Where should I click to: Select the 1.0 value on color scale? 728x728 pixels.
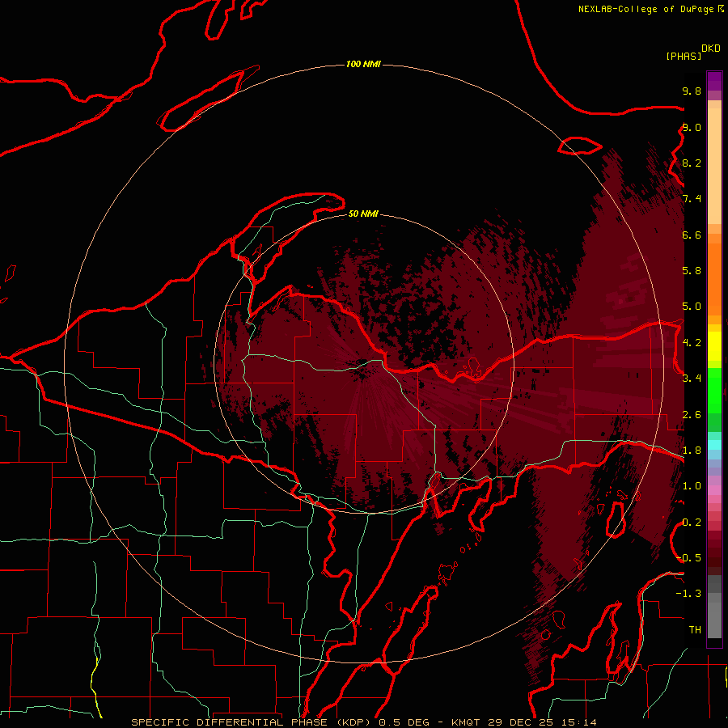click(x=692, y=486)
